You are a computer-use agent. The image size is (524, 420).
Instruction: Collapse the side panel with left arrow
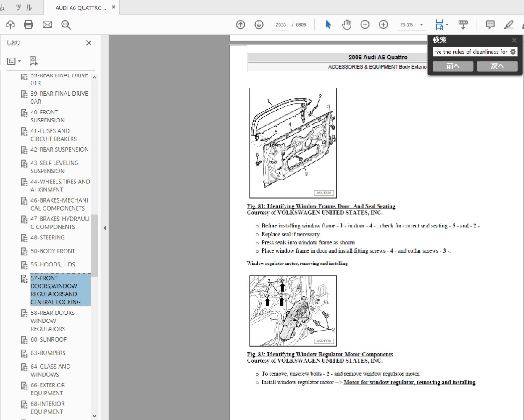point(105,228)
